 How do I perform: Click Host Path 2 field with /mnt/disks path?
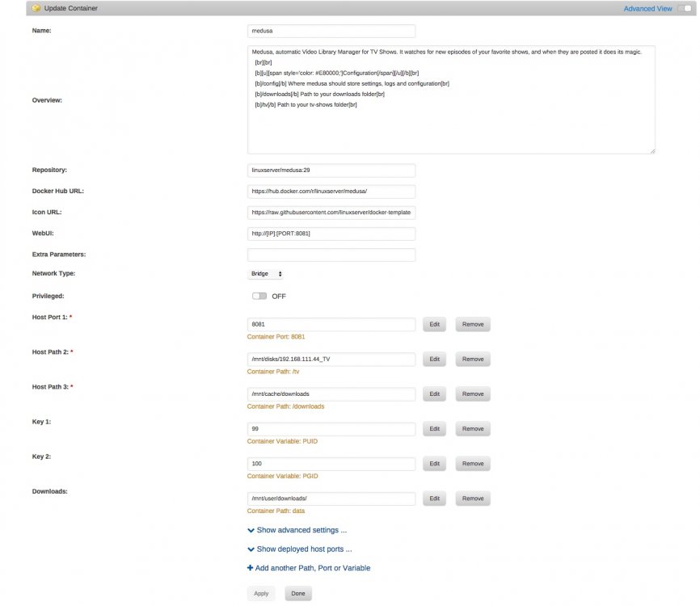(331, 360)
